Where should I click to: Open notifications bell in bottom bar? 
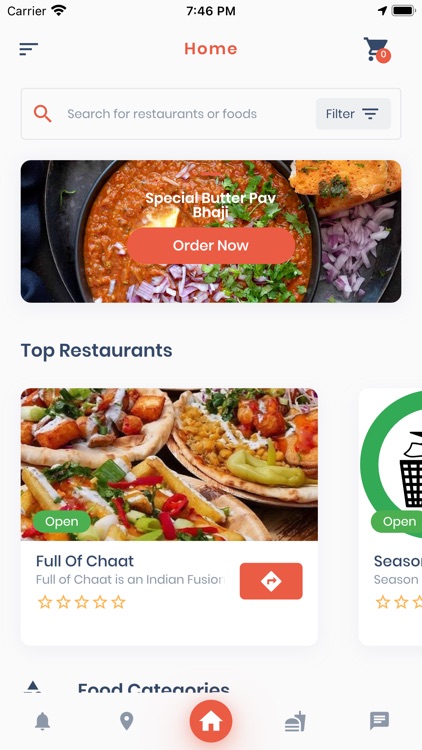(43, 721)
